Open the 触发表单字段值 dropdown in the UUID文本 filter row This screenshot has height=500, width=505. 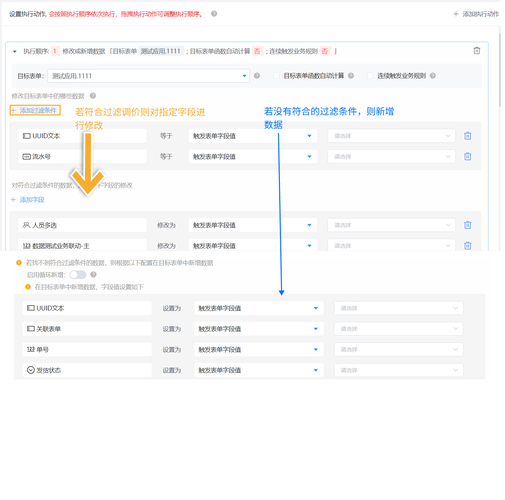tap(253, 136)
